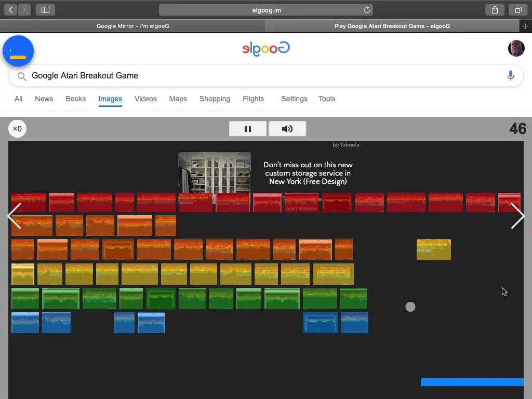The height and width of the screenshot is (399, 532).
Task: Go to next with right arrow
Action: (517, 216)
